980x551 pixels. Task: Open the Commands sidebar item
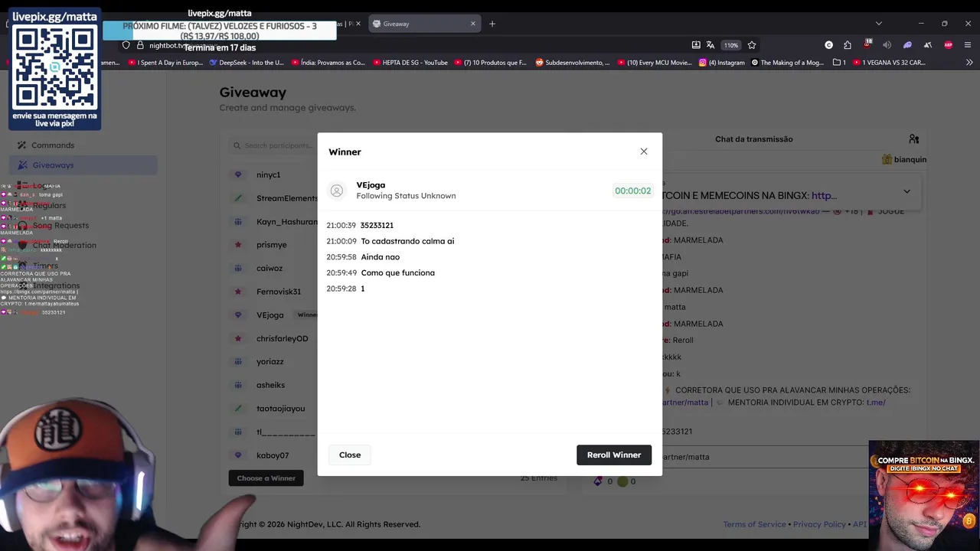pyautogui.click(x=53, y=145)
